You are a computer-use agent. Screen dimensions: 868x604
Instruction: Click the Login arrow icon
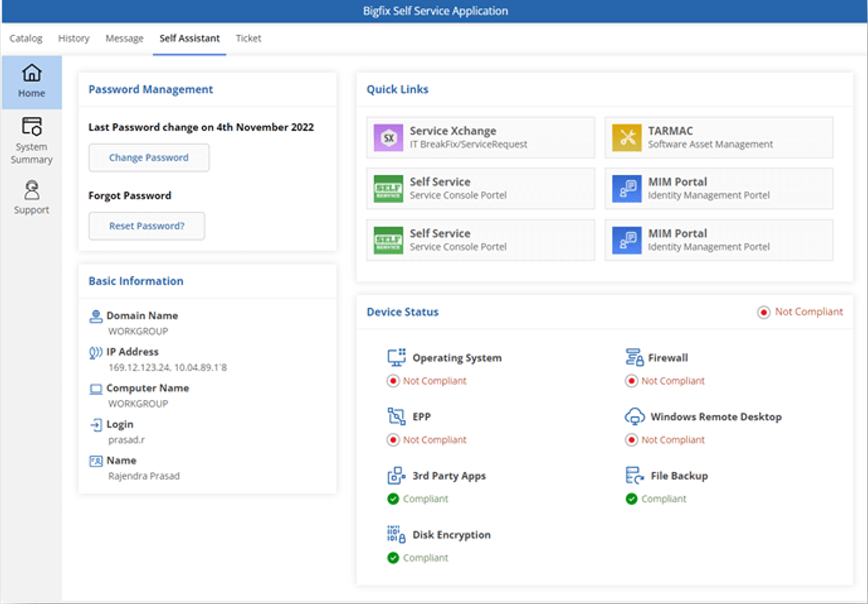pos(96,425)
